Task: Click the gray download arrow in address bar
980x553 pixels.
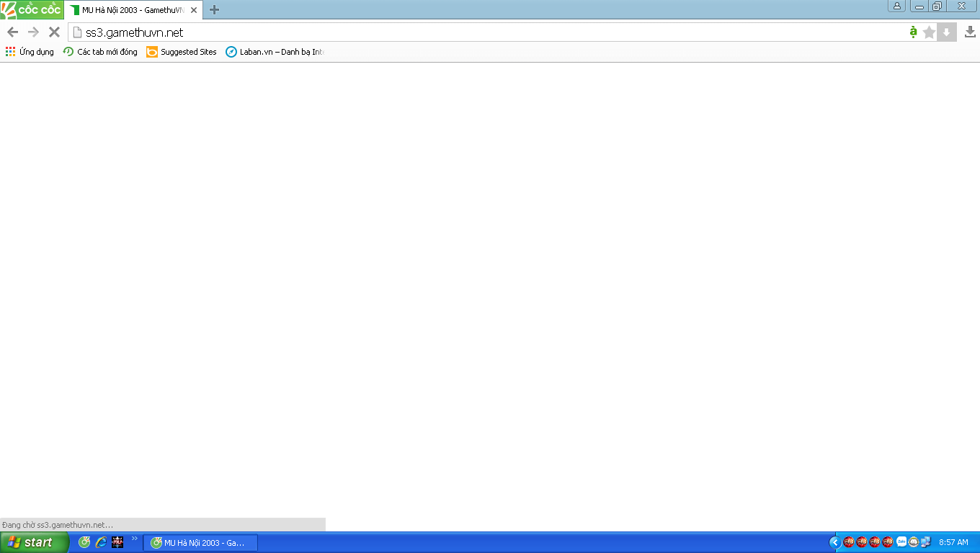Action: [947, 32]
